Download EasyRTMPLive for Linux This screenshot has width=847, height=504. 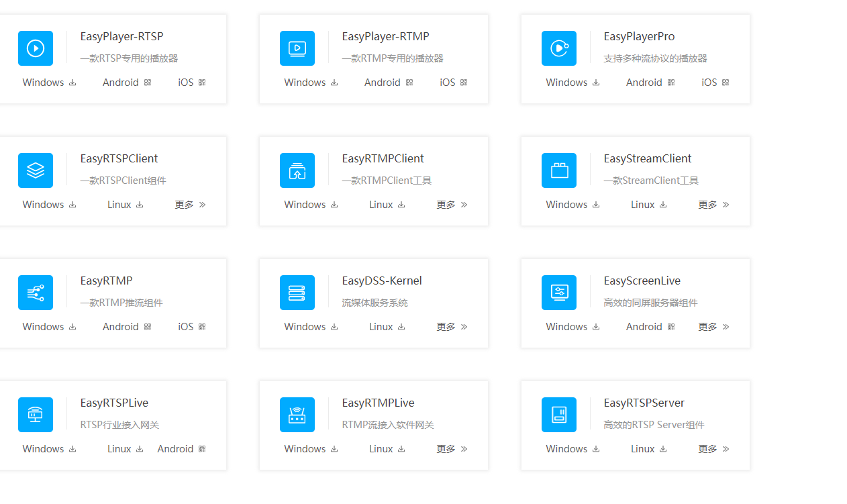[387, 449]
